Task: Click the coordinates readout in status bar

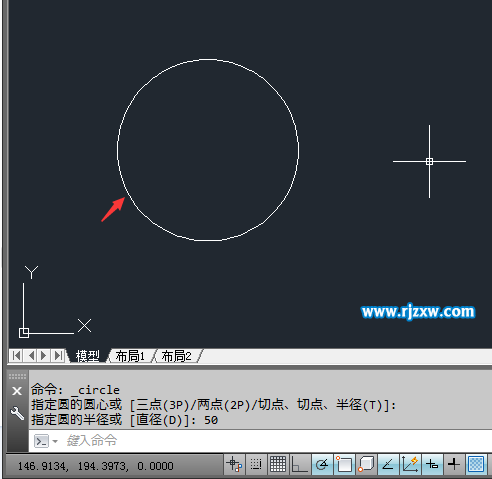Action: pyautogui.click(x=96, y=466)
